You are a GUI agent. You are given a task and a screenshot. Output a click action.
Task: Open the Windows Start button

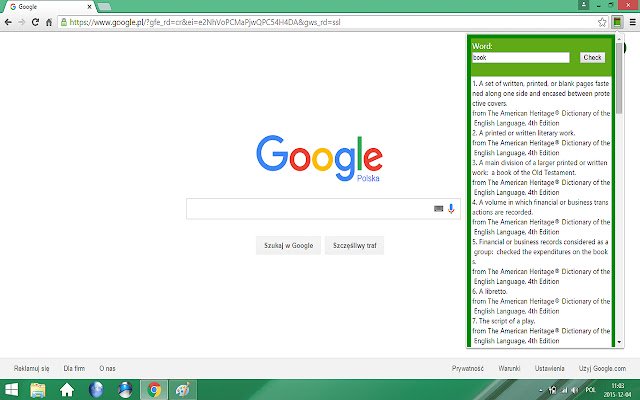(11, 390)
